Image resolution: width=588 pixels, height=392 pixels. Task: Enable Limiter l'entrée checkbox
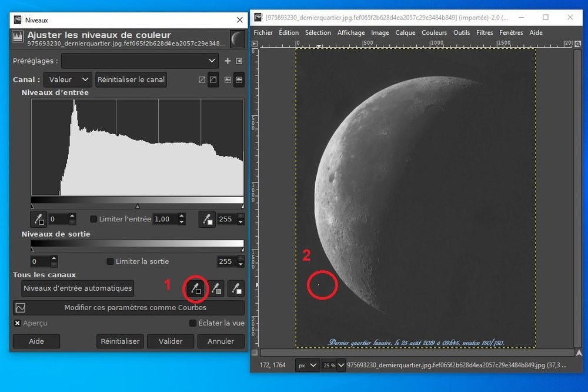(x=93, y=219)
